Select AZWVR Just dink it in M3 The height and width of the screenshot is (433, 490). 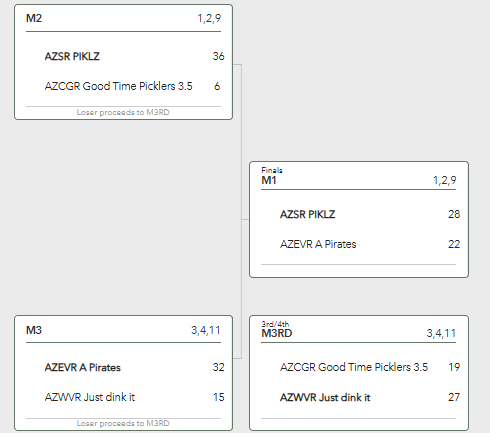(90, 397)
